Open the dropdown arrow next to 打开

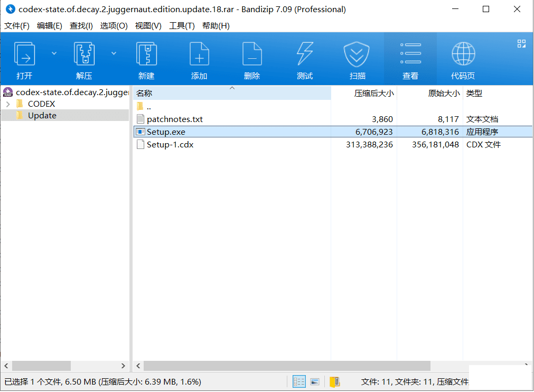pos(54,53)
